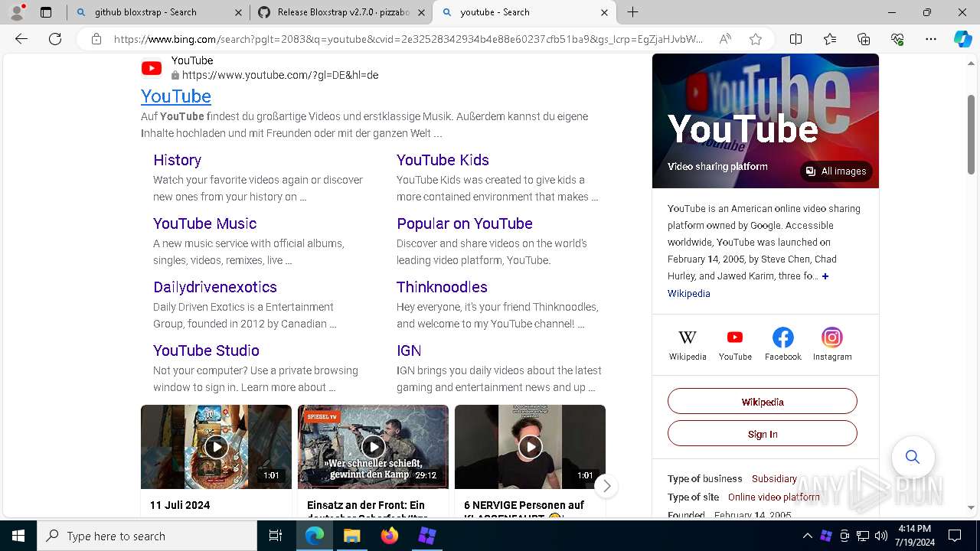
Task: Open the Favorites list icon
Action: 830,39
